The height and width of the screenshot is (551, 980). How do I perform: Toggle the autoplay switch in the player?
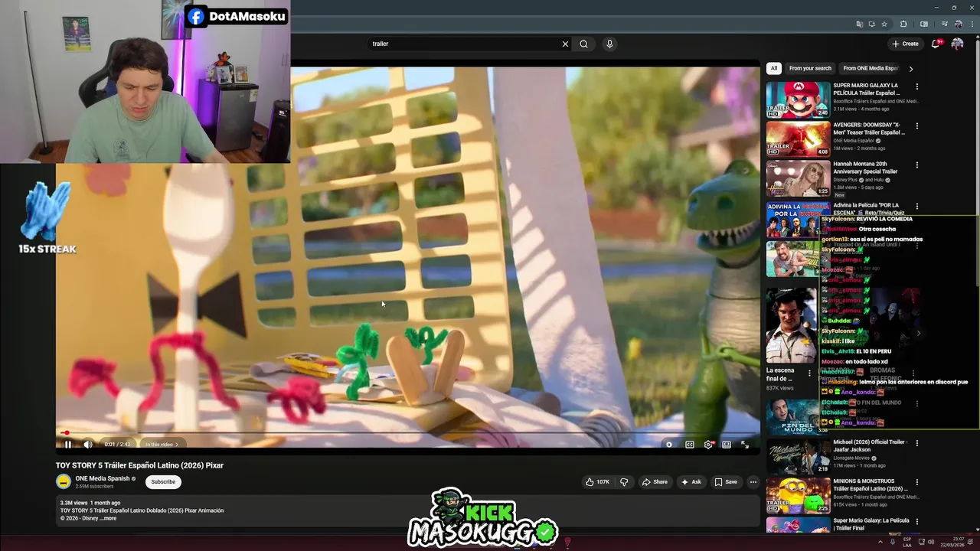pyautogui.click(x=669, y=445)
